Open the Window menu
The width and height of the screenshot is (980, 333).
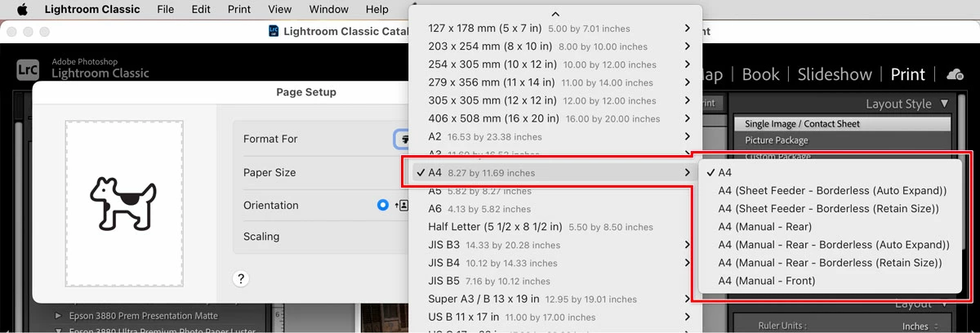[328, 9]
